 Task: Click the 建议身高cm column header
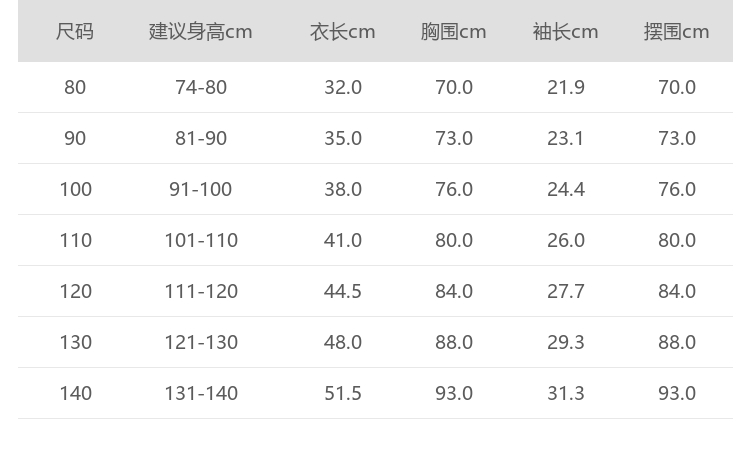[x=201, y=31]
